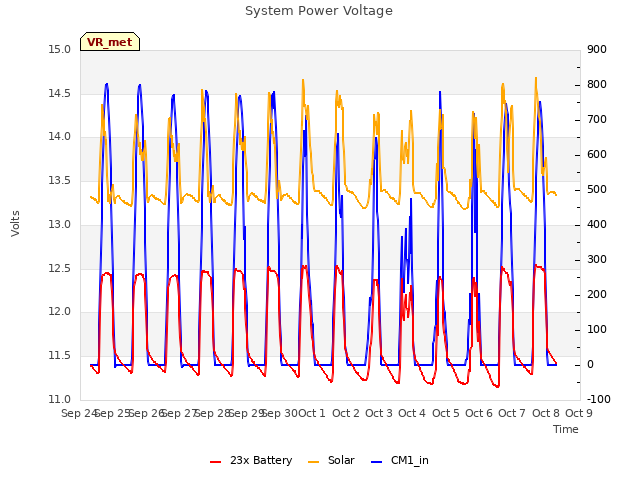Click the 15.0 left axis value

point(60,50)
